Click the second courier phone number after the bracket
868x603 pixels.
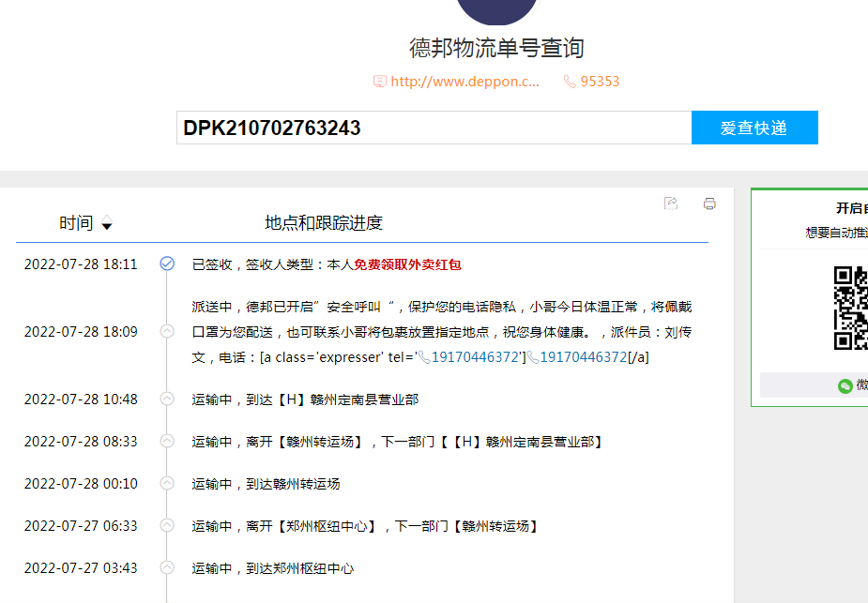(584, 357)
